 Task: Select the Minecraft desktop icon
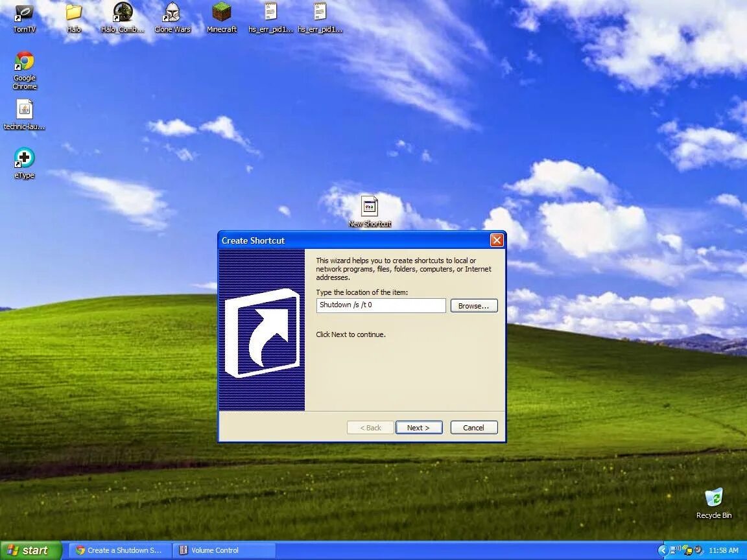[x=222, y=18]
